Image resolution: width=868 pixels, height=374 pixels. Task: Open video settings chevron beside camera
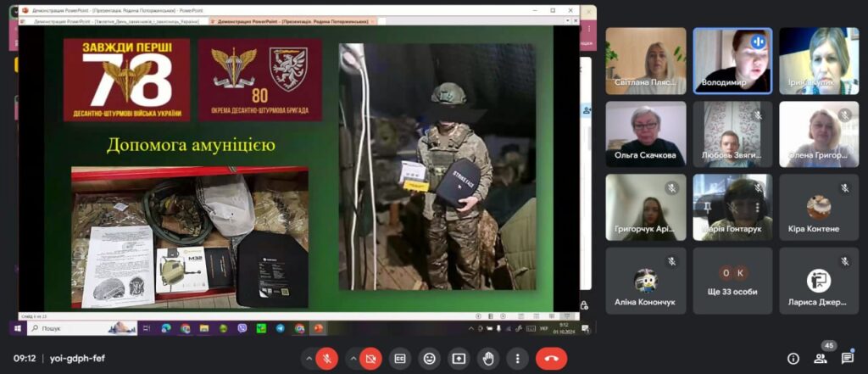pos(353,359)
